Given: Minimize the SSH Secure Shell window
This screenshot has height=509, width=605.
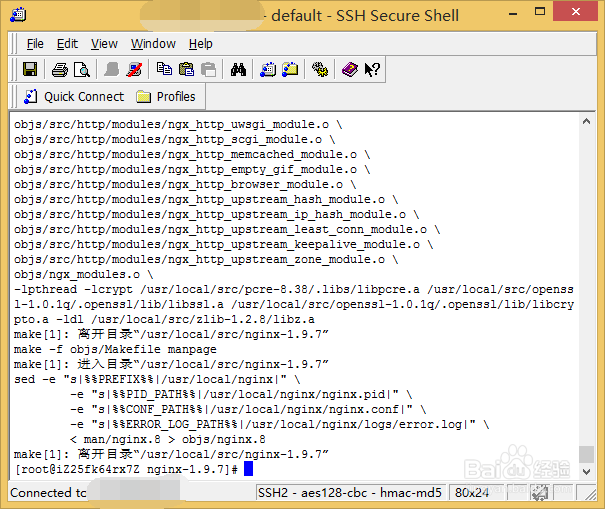Looking at the screenshot, I should click(513, 14).
